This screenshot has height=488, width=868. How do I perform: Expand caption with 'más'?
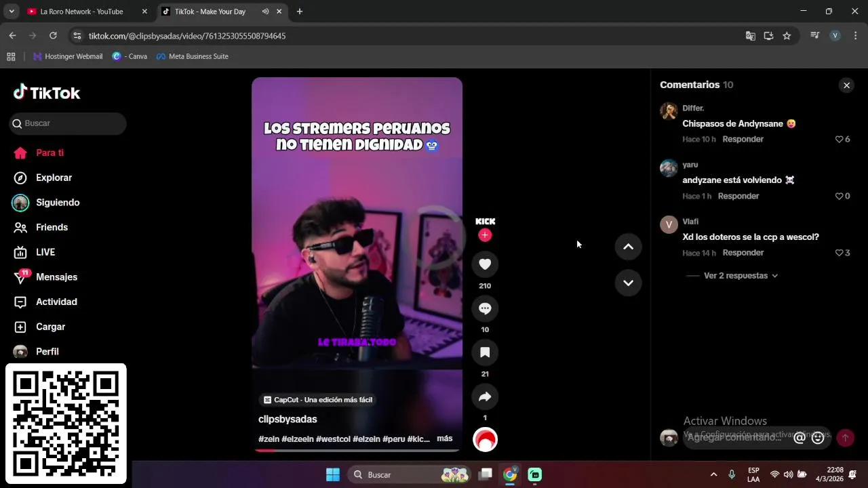tap(445, 439)
